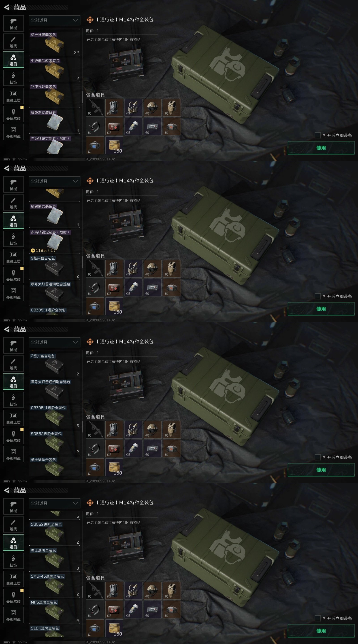This screenshot has width=358, height=644.
Task: Select the SMG-45进阶全装包 green crate
Action: tap(54, 586)
